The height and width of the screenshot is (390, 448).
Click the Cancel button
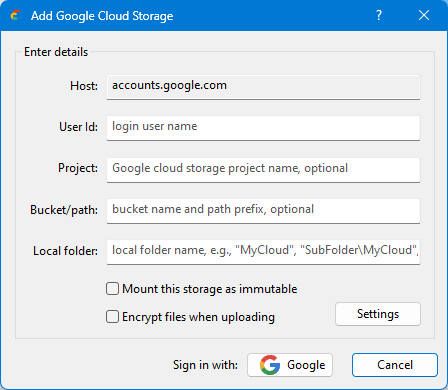pyautogui.click(x=395, y=365)
